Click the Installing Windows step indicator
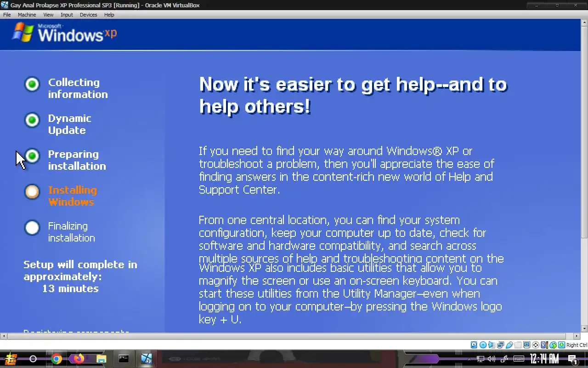588x368 pixels. [32, 192]
